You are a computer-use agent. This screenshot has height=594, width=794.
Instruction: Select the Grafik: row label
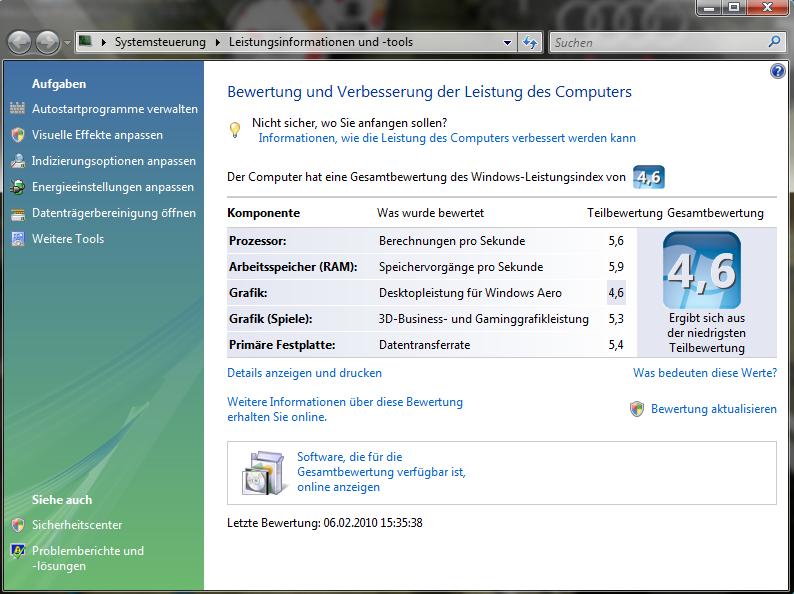click(x=248, y=293)
